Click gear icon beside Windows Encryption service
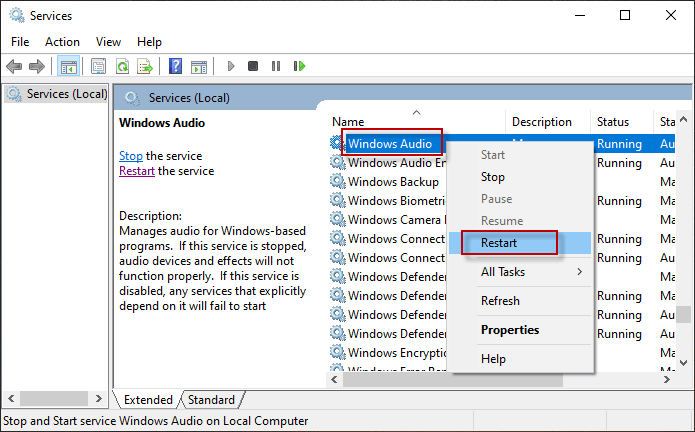The image size is (695, 432). pos(338,353)
